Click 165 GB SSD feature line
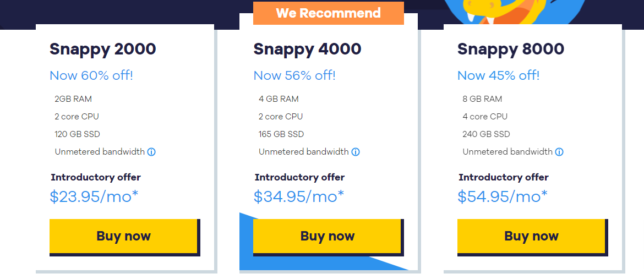 [x=281, y=134]
